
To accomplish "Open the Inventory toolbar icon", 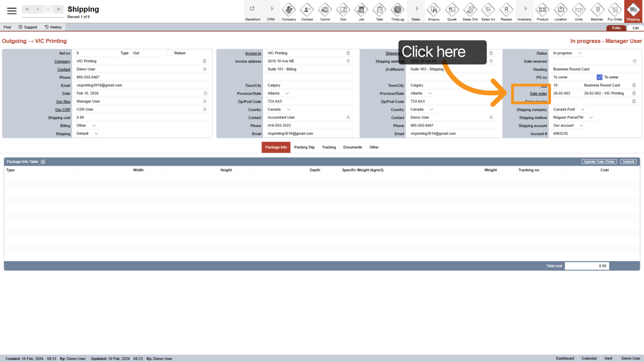I will 524,10.
